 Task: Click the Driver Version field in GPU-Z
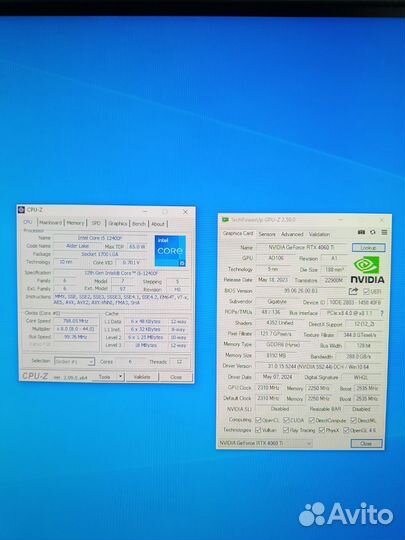tap(319, 366)
